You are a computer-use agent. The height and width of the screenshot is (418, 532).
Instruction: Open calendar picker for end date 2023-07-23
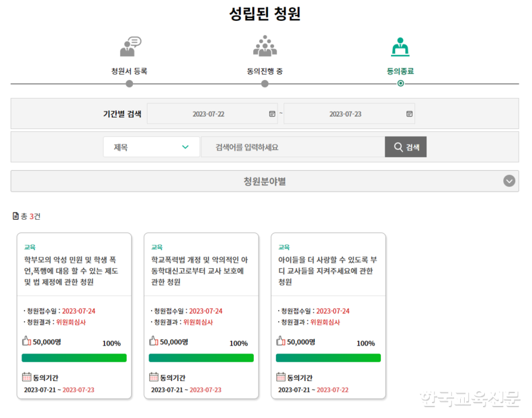tap(409, 114)
